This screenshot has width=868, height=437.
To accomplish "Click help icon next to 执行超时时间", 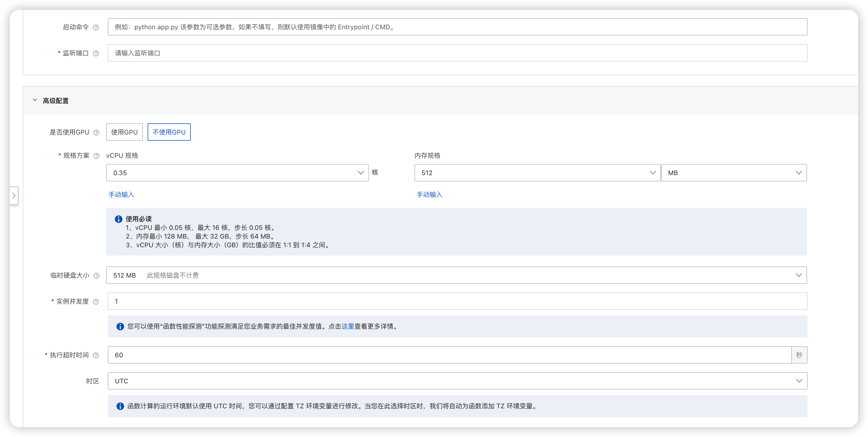I will (96, 355).
